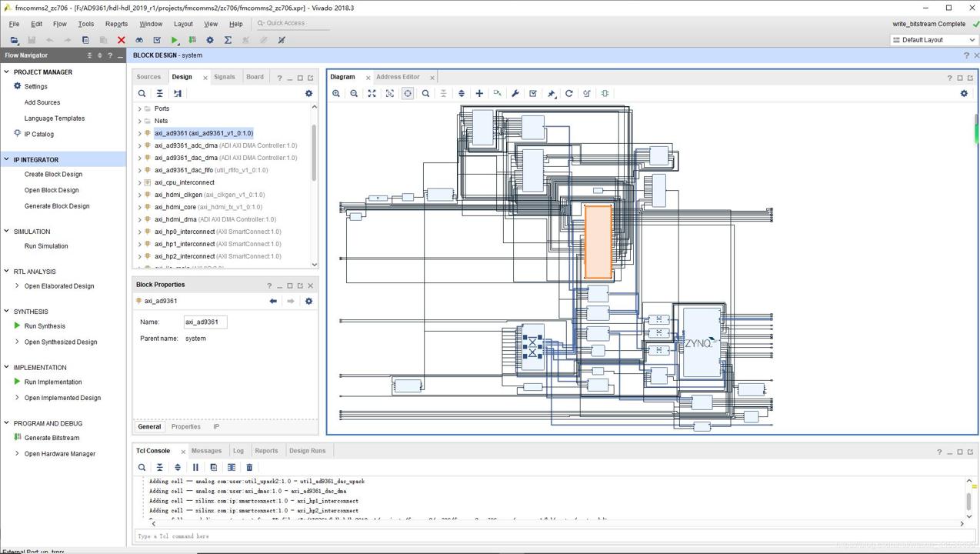Collapse the SIMULATION section
Viewport: 980px width, 554px height.
[x=7, y=231]
